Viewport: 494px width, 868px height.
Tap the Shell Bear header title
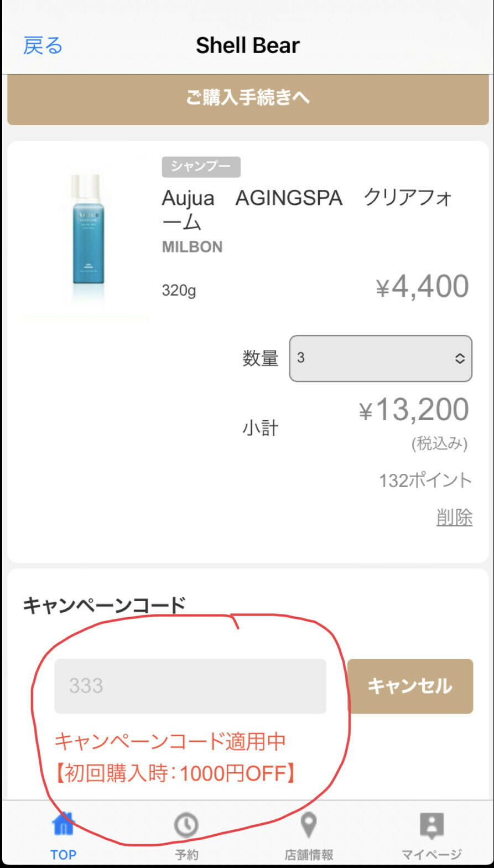click(x=247, y=45)
